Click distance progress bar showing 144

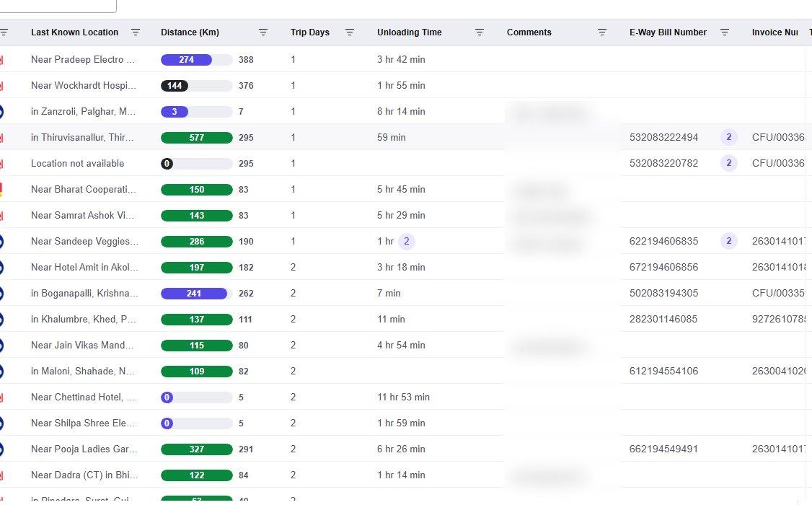(x=197, y=85)
